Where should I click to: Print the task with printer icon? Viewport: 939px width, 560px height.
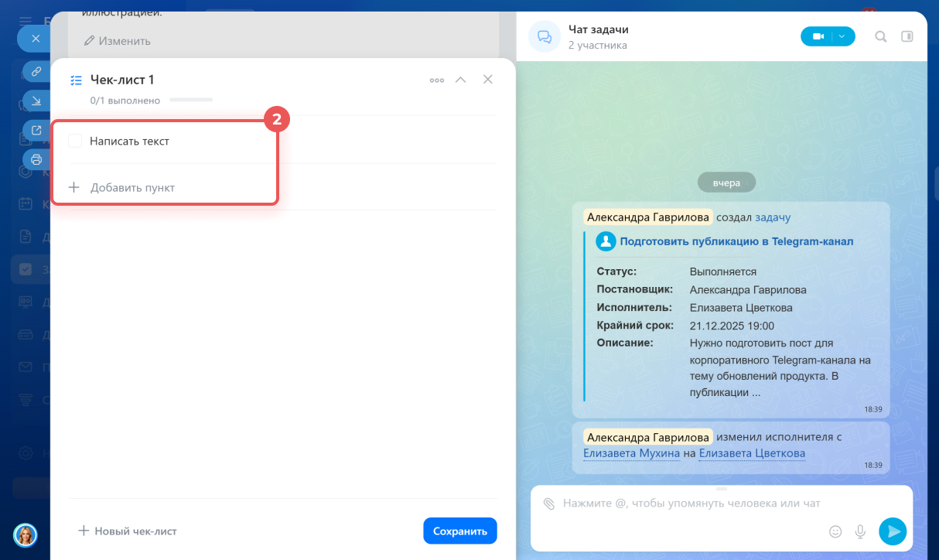click(x=36, y=159)
